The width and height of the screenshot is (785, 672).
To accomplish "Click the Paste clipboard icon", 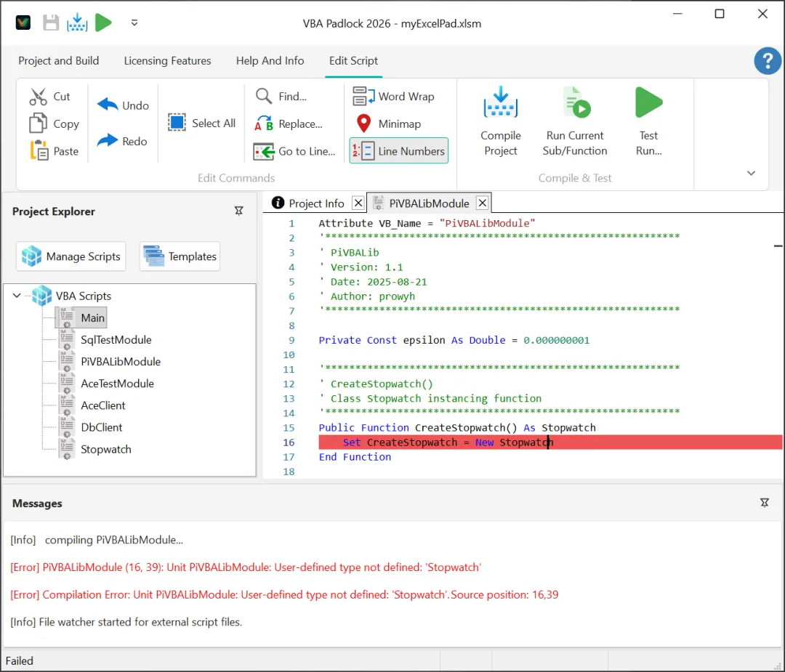I will click(39, 150).
